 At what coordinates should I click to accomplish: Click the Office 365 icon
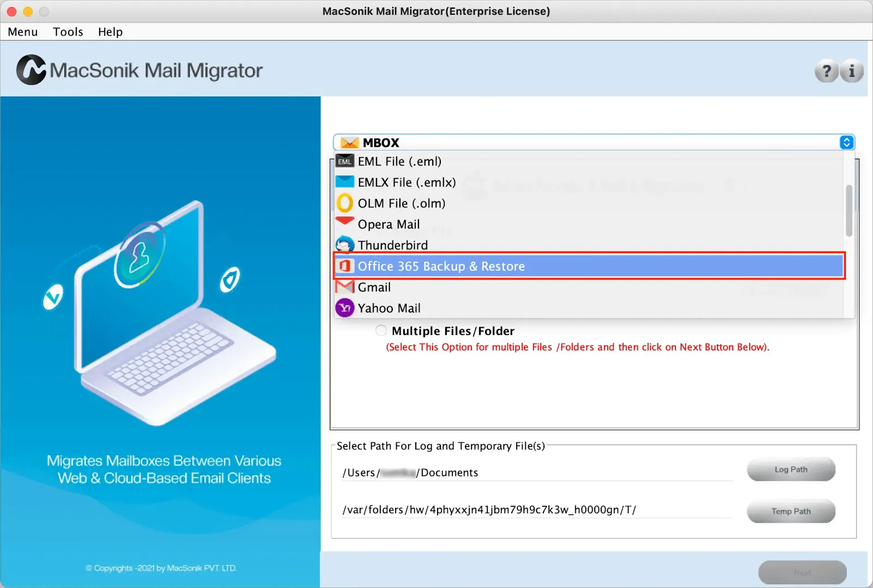click(x=345, y=266)
